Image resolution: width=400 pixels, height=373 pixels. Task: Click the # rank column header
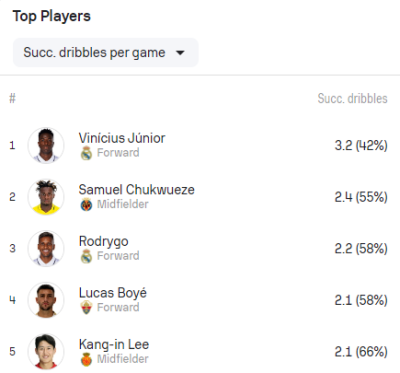pyautogui.click(x=12, y=98)
